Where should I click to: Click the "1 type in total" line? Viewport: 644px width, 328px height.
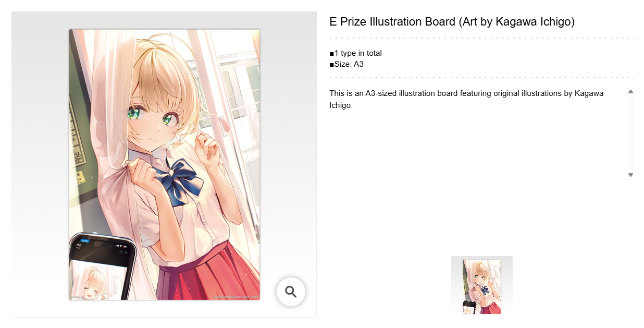[x=356, y=53]
